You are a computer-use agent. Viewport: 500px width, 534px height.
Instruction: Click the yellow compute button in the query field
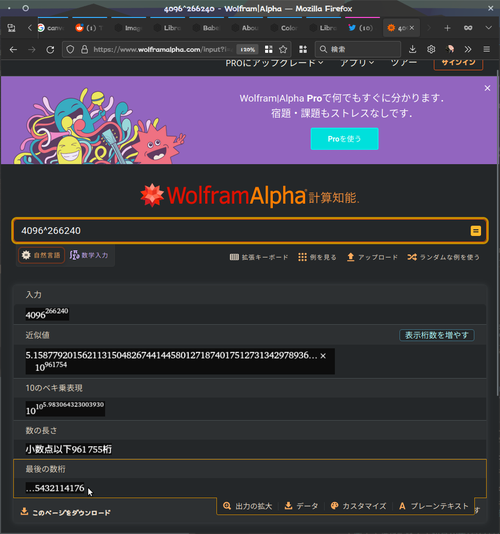pos(476,231)
